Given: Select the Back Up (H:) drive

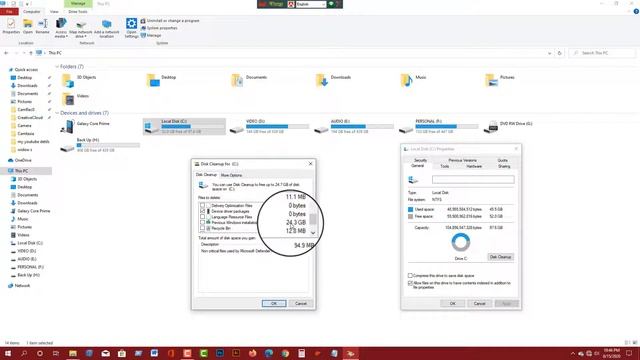Looking at the screenshot, I should click(x=100, y=145).
